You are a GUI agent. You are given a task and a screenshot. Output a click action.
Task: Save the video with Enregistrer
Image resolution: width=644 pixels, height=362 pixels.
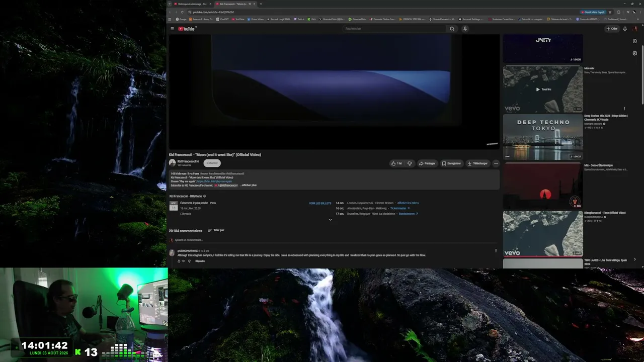point(451,163)
